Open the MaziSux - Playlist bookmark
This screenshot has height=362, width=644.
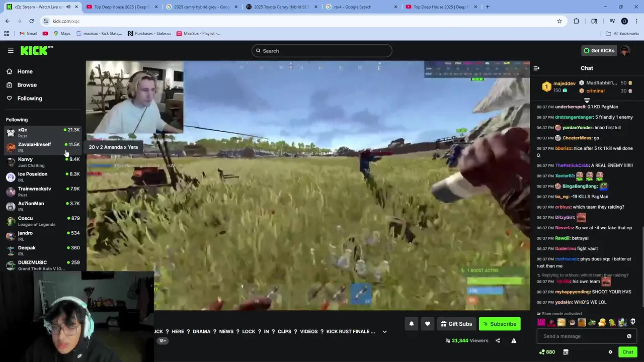click(x=198, y=34)
